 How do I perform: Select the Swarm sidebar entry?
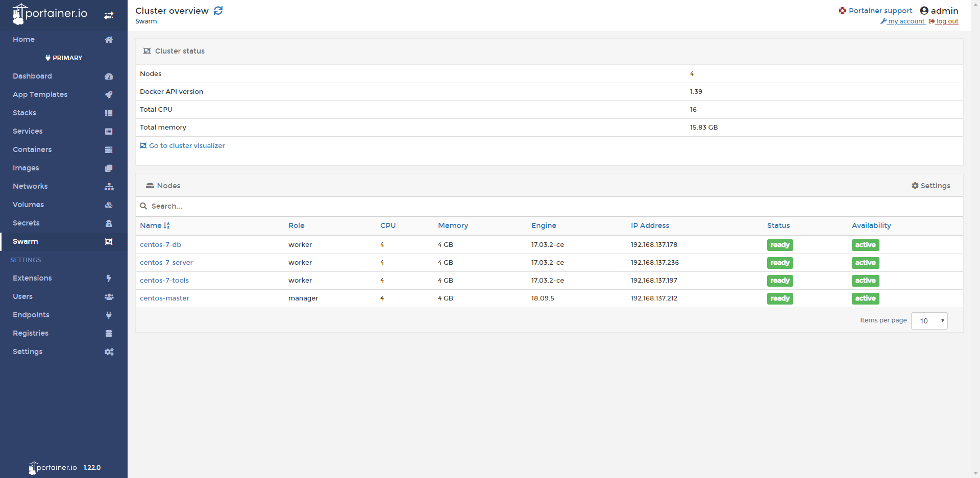[26, 241]
